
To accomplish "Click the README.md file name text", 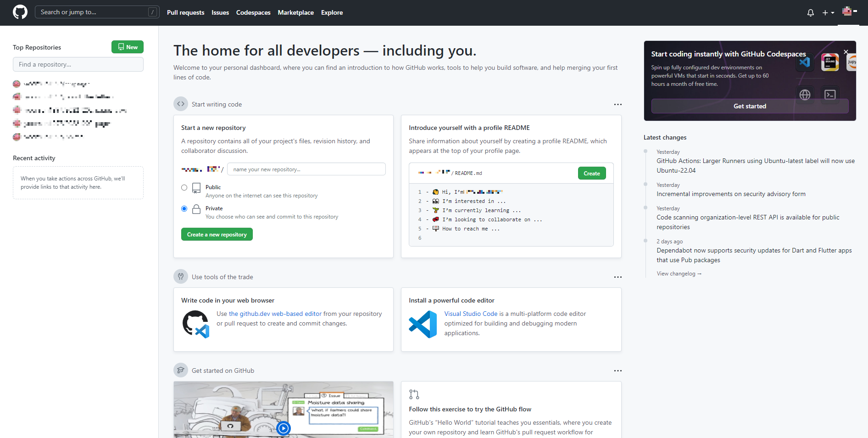I will [468, 173].
